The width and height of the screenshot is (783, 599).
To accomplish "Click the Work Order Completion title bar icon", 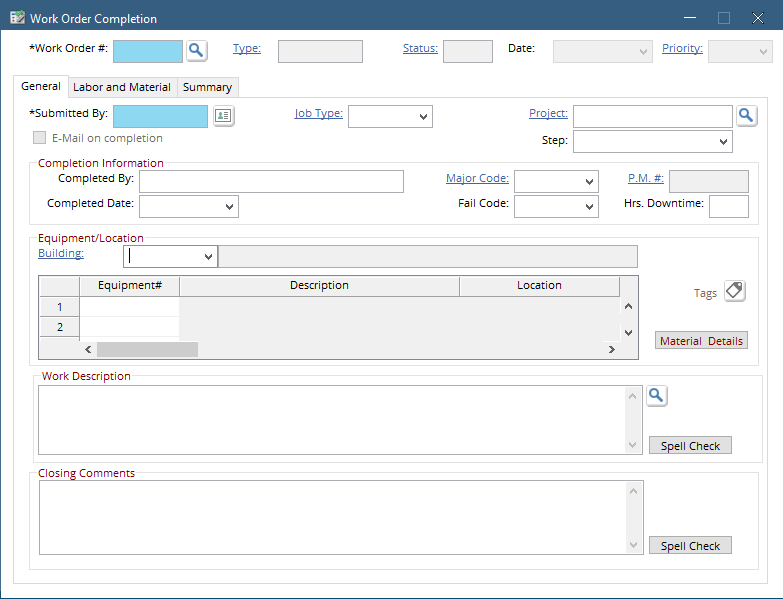I will point(17,18).
